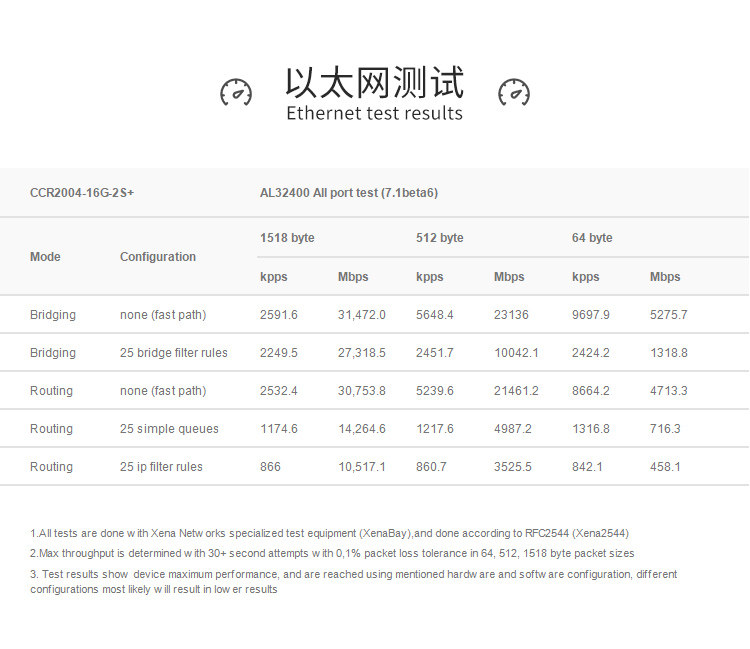The width and height of the screenshot is (750, 649).
Task: Click footnote 1 about Xena Networks test equipment
Action: 330,533
